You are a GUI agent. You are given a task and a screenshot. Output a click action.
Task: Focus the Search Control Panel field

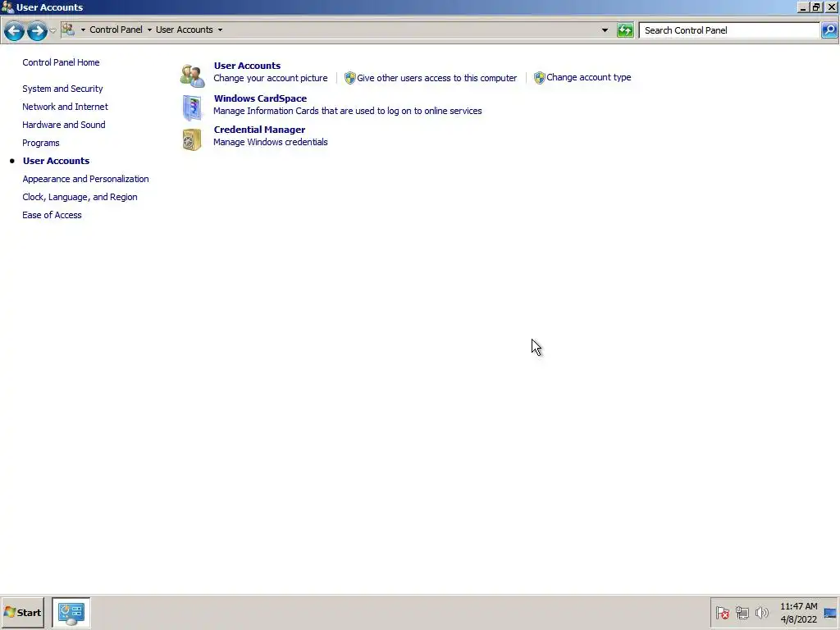pos(729,30)
